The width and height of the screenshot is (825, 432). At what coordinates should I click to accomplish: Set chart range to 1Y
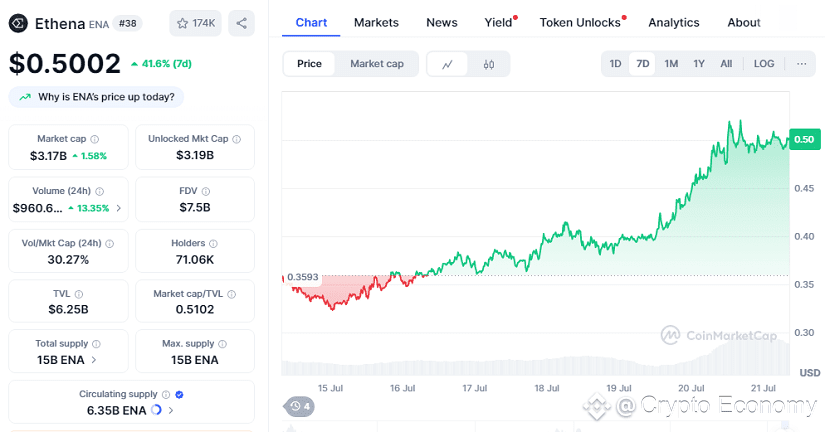click(x=699, y=64)
